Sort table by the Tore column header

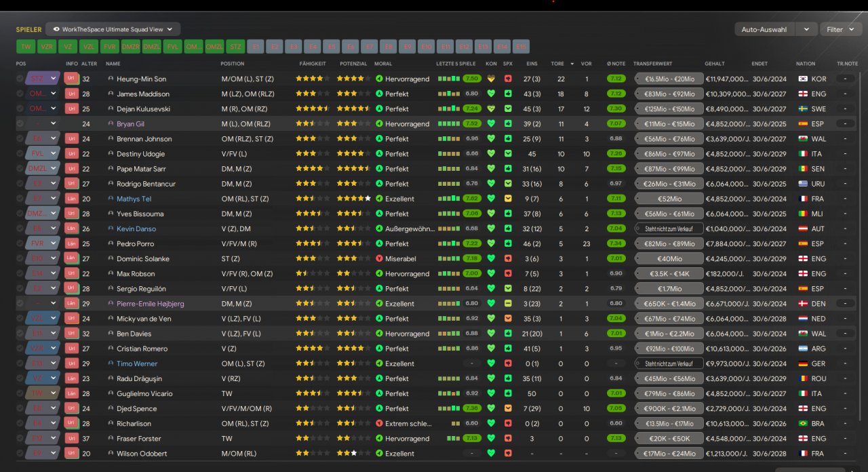557,64
